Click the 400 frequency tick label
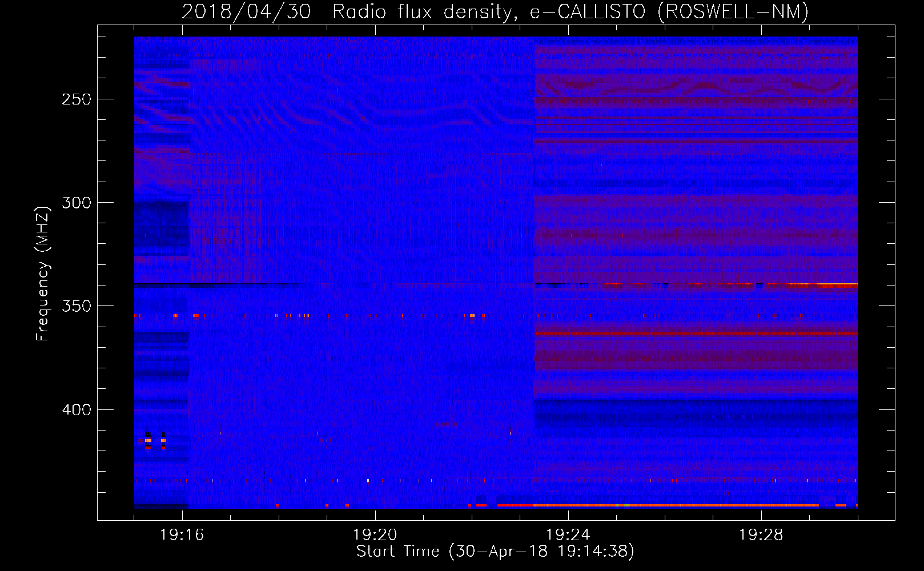The image size is (924, 571). (x=77, y=410)
